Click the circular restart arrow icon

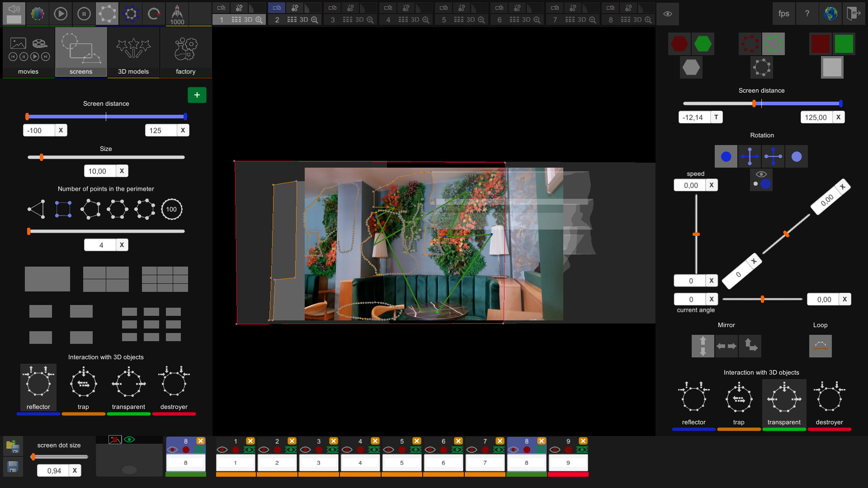[x=154, y=14]
